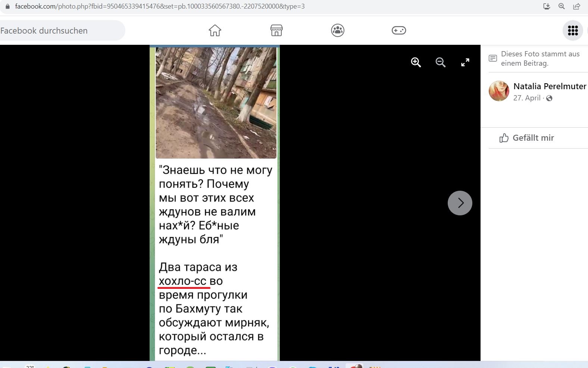Open the Groups icon
This screenshot has height=368, width=588.
[x=338, y=30]
